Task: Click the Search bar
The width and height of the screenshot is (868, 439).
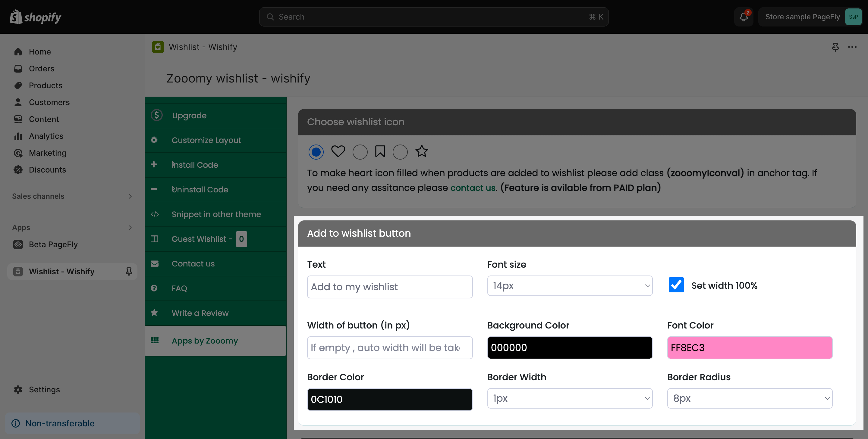Action: pos(434,17)
